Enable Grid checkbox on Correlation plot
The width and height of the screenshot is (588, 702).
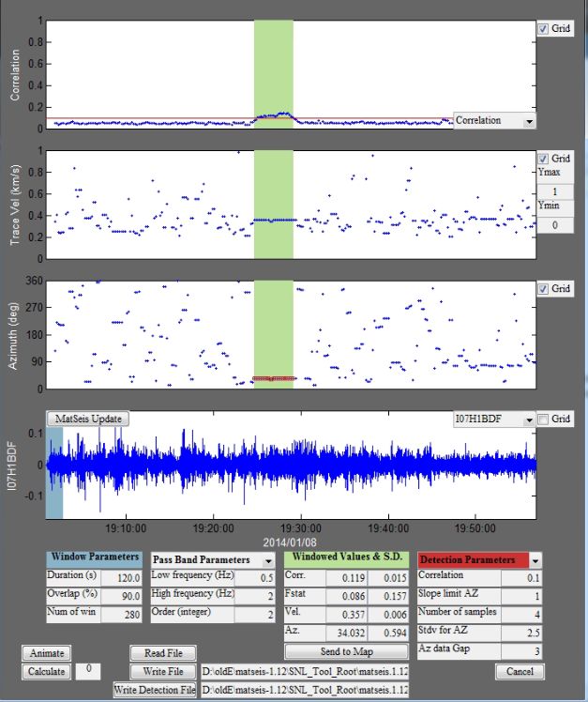(x=545, y=29)
